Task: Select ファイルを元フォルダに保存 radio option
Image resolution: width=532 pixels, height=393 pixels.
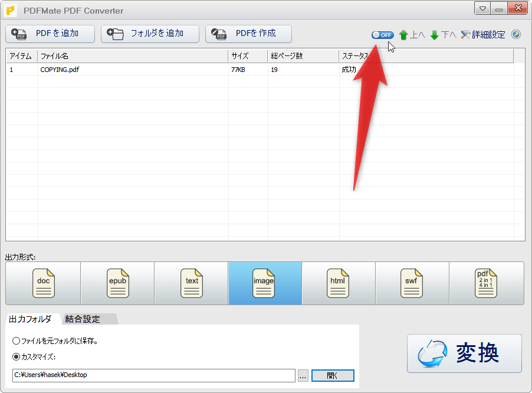Action: 55,340
